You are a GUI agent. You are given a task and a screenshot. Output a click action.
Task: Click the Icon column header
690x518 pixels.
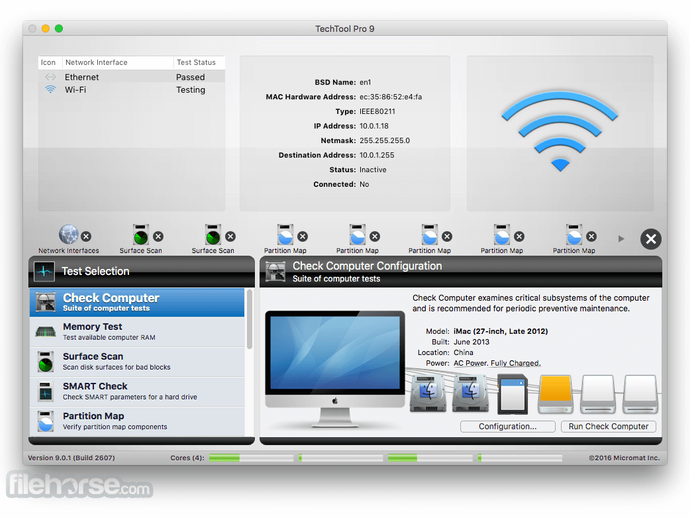click(50, 62)
